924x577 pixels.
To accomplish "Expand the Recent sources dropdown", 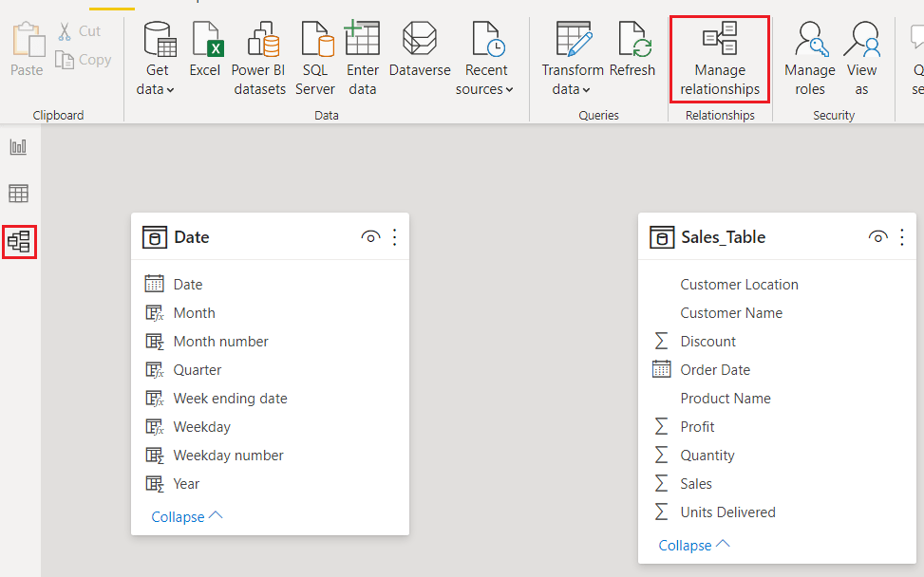I will tap(485, 59).
